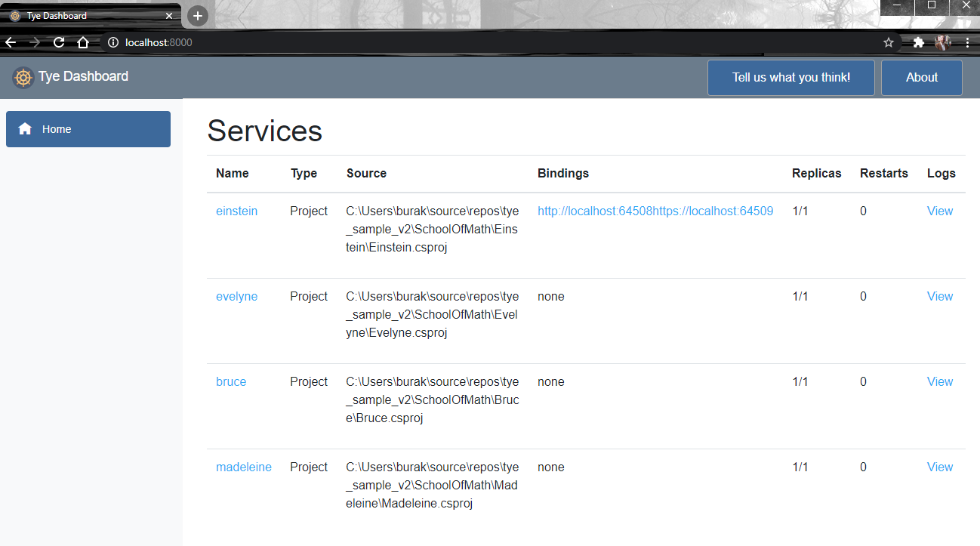The width and height of the screenshot is (980, 546).
Task: Click the 0 restarts in bruce row
Action: (864, 382)
